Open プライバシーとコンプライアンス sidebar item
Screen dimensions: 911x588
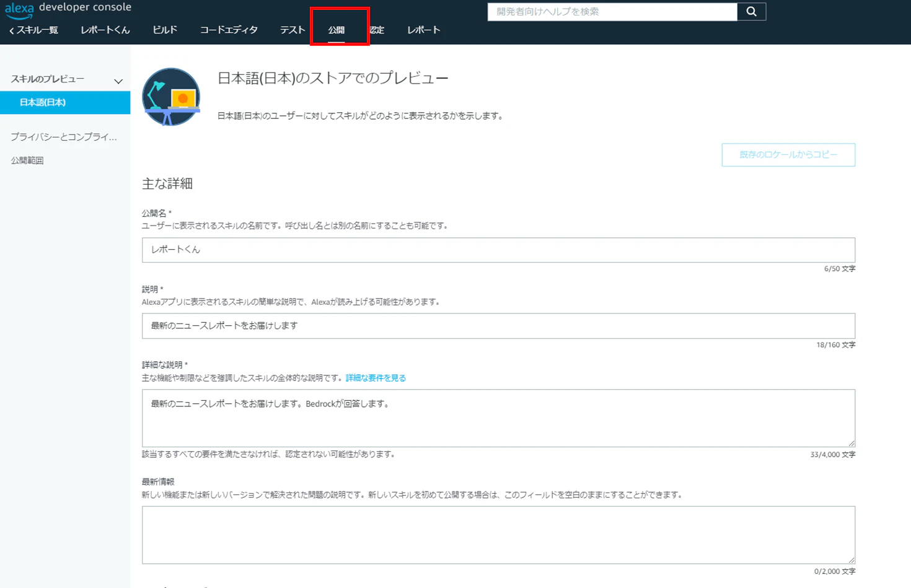tap(64, 137)
